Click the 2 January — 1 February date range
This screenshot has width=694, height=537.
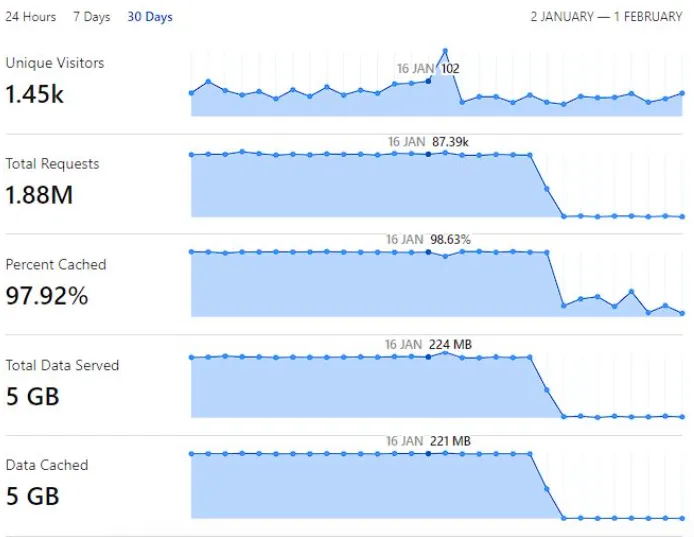pyautogui.click(x=606, y=17)
